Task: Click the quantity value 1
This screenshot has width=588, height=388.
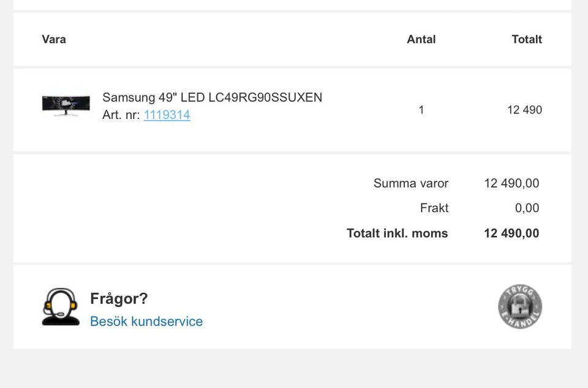Action: 421,110
